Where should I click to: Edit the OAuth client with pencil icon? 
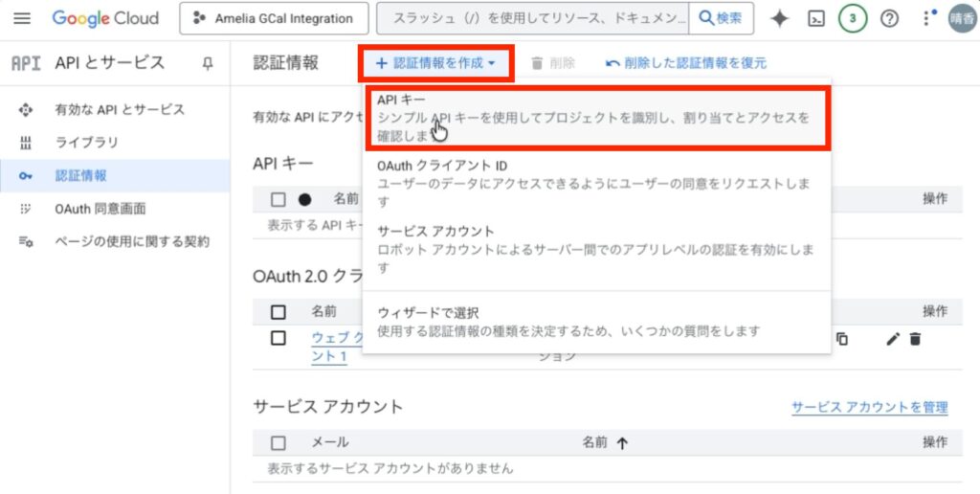pos(893,339)
